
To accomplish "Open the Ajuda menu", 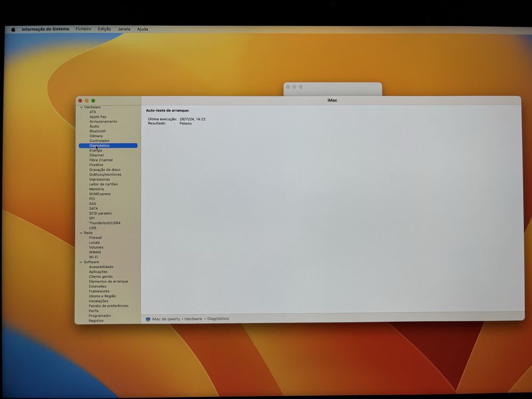I will click(143, 29).
